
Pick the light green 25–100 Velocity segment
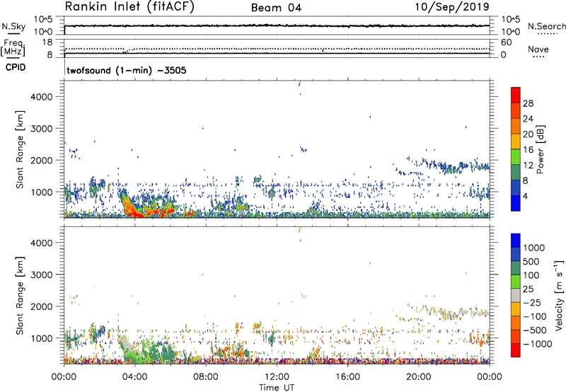click(516, 282)
